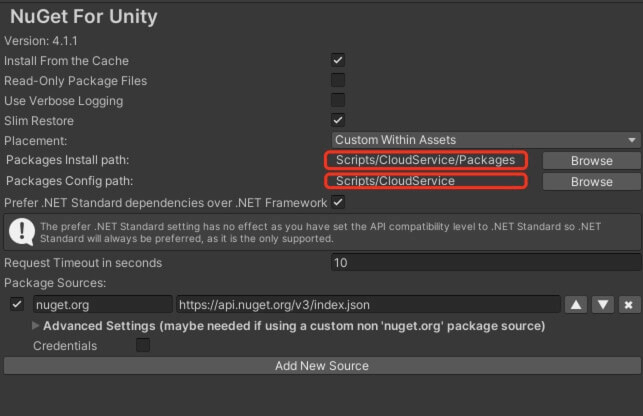Click Add New Source button
Viewport: 643px width, 416px height.
[x=321, y=366]
